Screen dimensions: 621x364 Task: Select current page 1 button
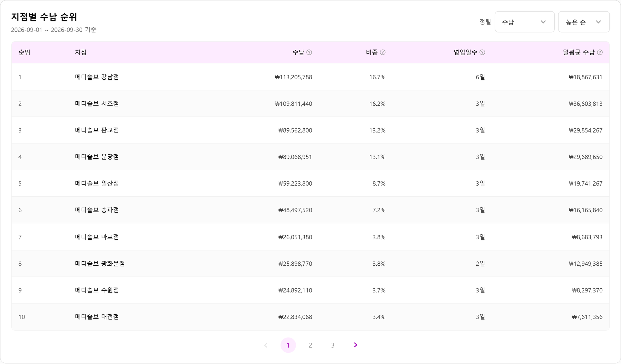(x=288, y=345)
